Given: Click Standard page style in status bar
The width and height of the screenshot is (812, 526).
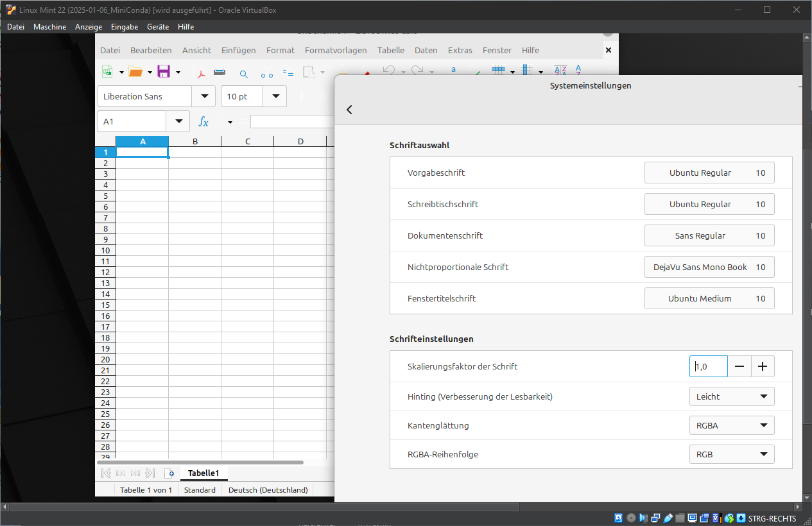Looking at the screenshot, I should (x=200, y=489).
